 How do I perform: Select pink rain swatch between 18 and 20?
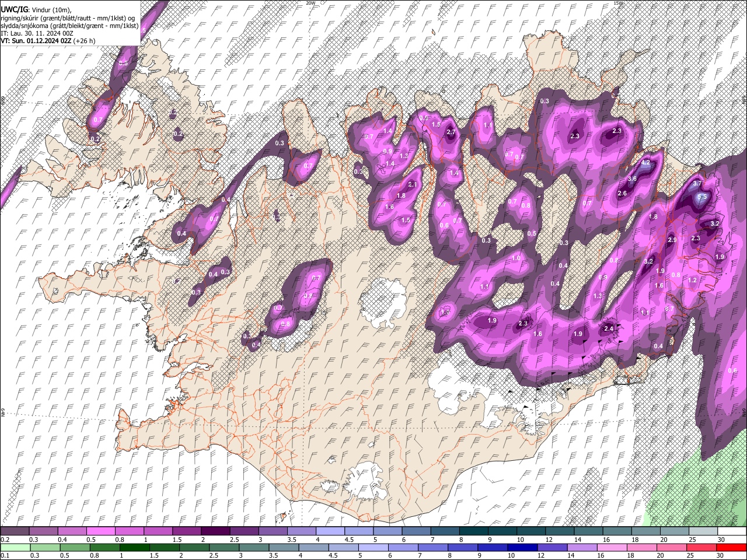tap(643, 547)
